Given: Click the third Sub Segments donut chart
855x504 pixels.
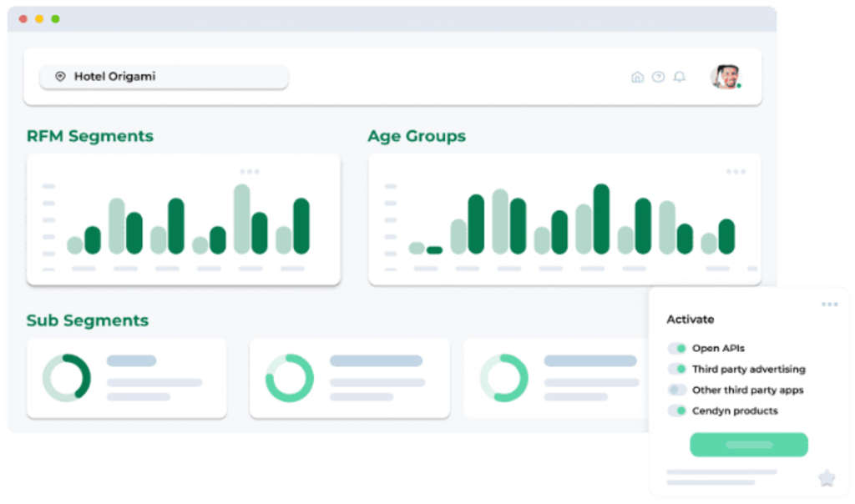Looking at the screenshot, I should point(503,378).
